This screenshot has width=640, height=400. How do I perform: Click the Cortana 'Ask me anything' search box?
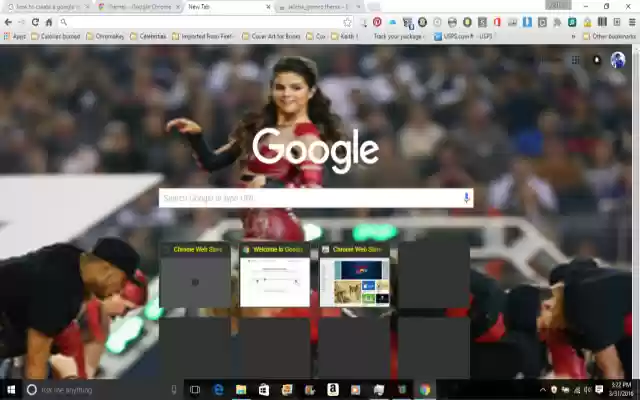tap(102, 390)
